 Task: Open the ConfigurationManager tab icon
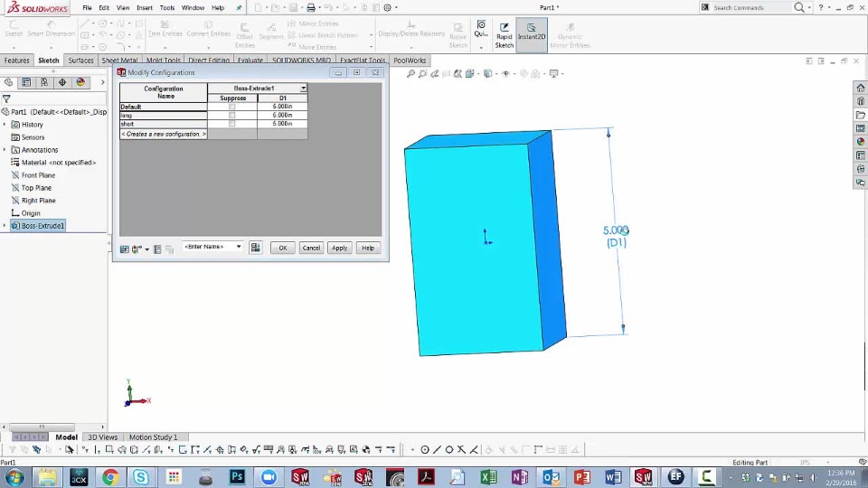coord(44,82)
